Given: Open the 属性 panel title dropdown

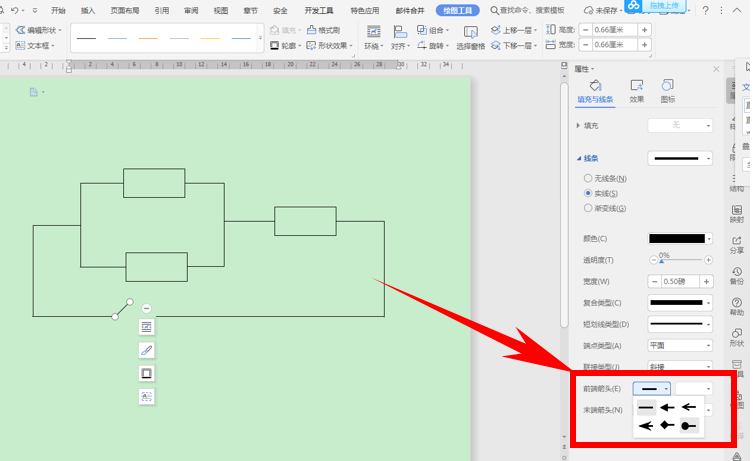Looking at the screenshot, I should tap(584, 69).
